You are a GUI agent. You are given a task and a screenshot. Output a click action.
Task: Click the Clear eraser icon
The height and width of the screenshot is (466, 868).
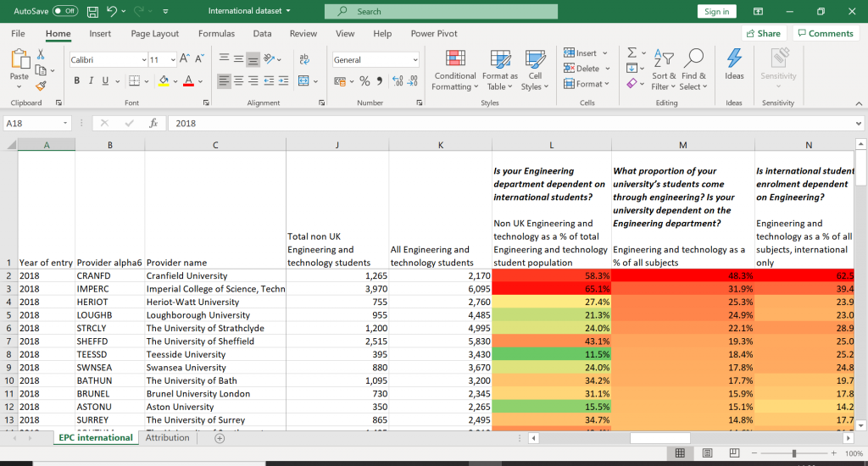coord(632,84)
